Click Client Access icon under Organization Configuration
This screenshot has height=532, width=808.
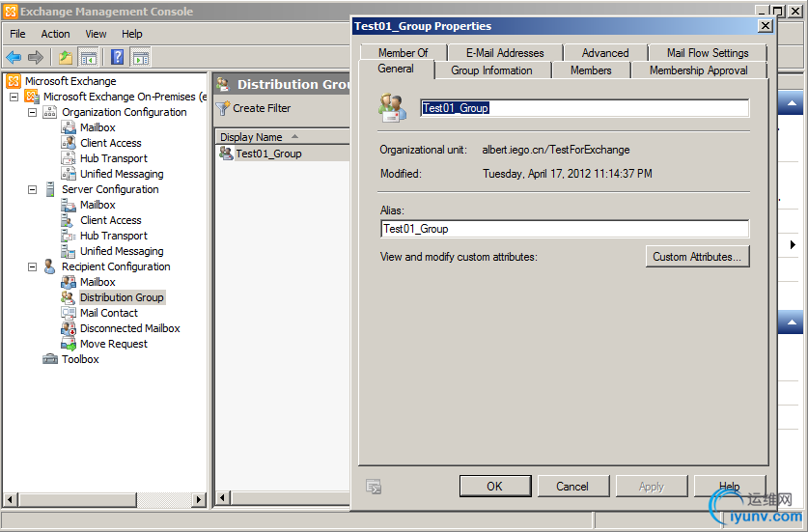click(x=69, y=143)
